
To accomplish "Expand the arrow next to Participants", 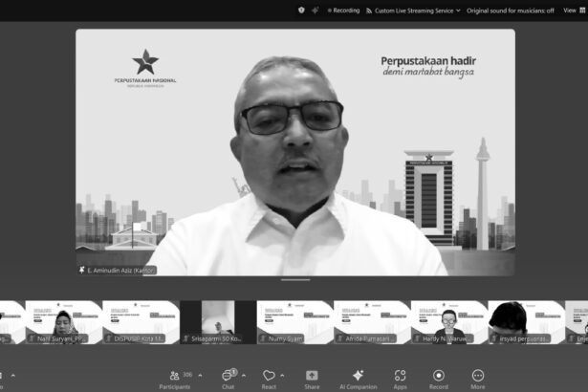I will 199,375.
